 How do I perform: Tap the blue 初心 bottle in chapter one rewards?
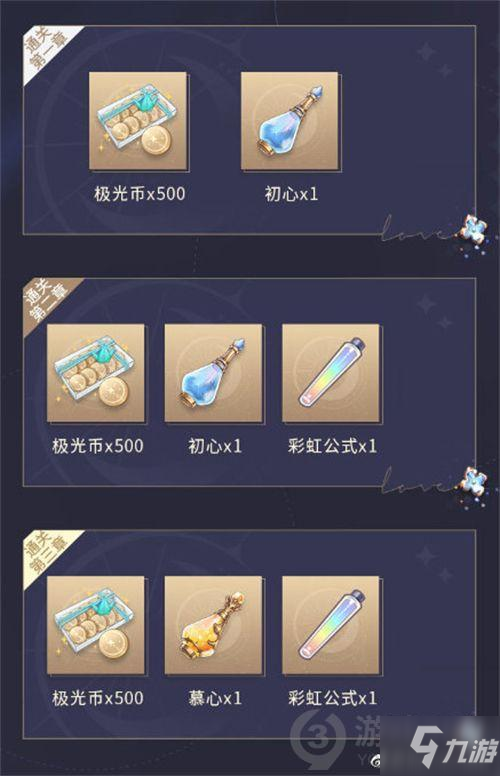pos(290,121)
